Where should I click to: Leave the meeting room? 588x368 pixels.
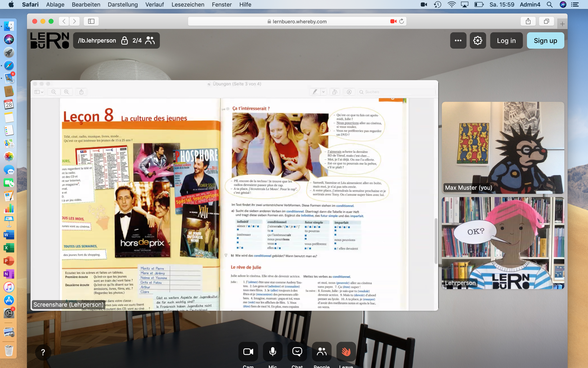[346, 351]
